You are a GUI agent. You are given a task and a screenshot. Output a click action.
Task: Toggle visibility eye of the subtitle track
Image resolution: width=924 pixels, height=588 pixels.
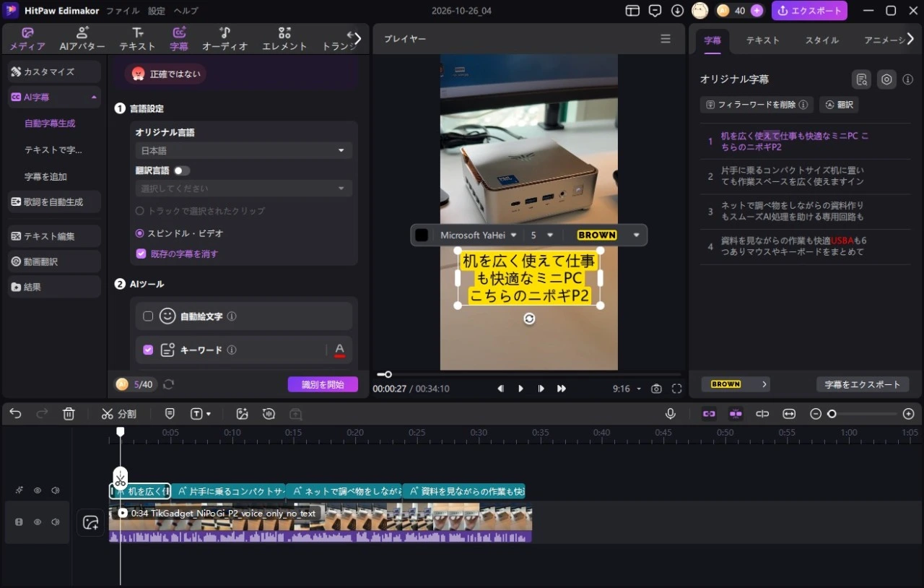click(38, 490)
